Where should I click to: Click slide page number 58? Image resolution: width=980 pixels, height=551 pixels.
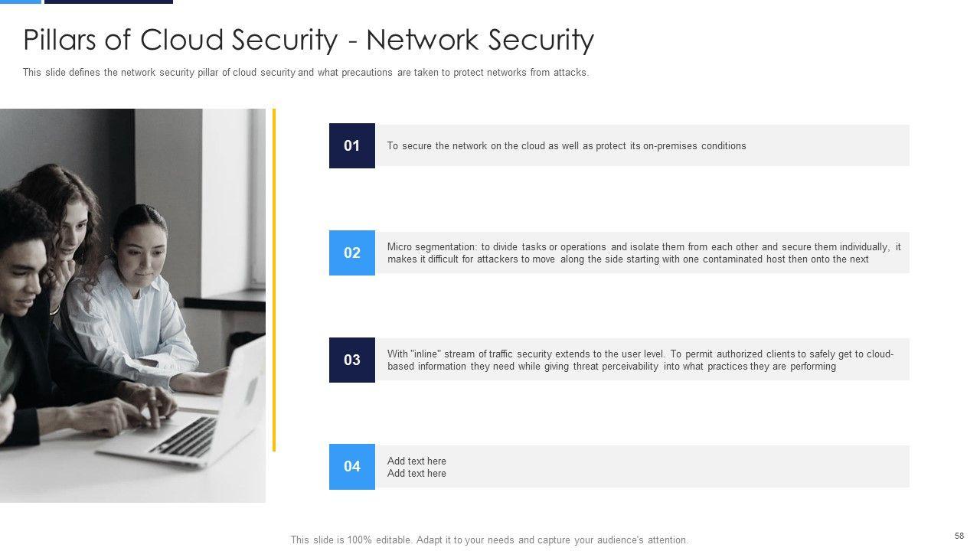(x=959, y=536)
